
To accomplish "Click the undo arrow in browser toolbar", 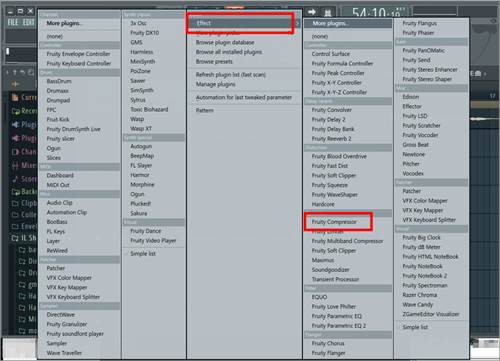I will click(x=22, y=72).
